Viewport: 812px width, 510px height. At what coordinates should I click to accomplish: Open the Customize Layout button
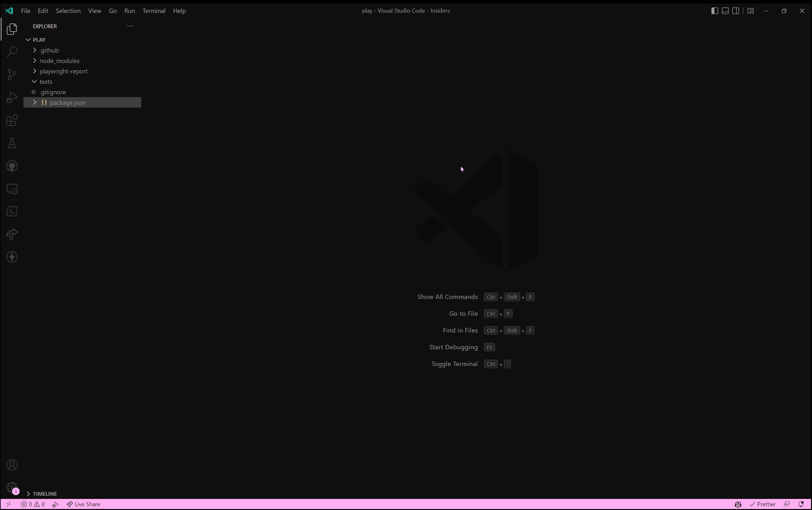[x=751, y=11]
